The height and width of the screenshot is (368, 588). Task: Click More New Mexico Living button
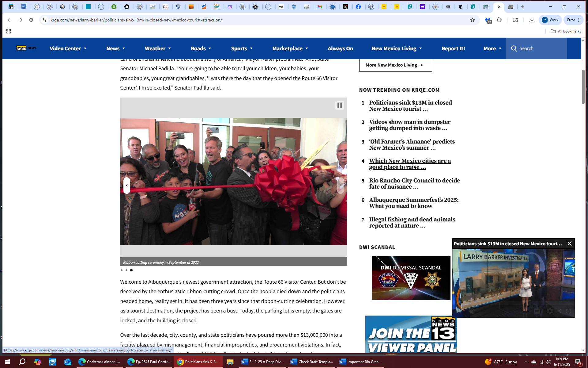[x=395, y=65]
